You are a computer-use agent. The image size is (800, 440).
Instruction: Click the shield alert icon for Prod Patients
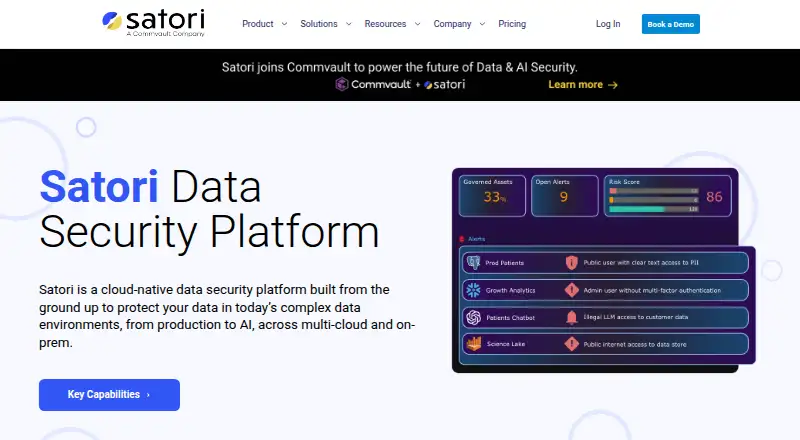571,262
